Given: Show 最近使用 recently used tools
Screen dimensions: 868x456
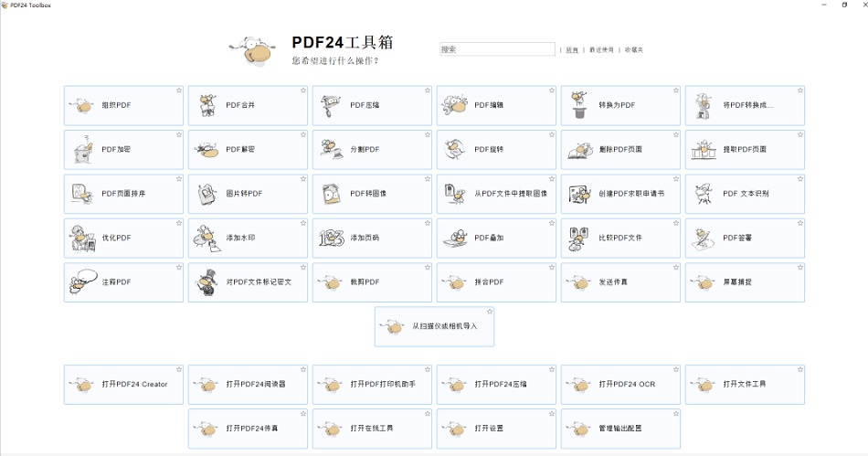Looking at the screenshot, I should pos(601,50).
